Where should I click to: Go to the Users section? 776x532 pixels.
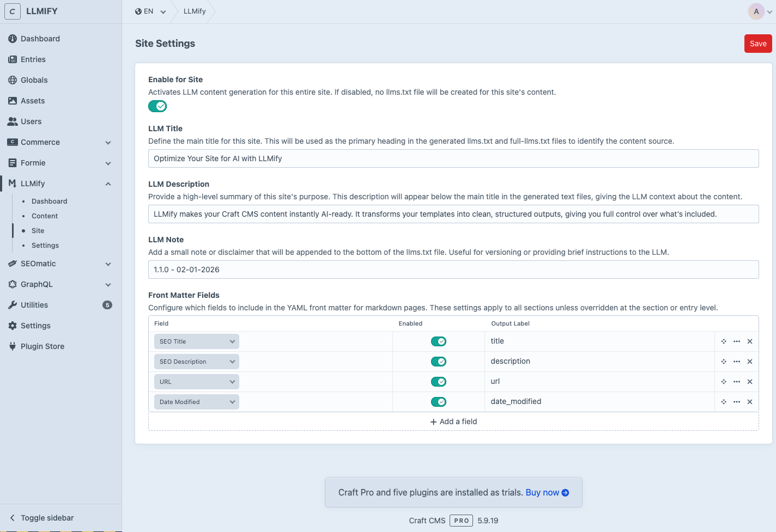coord(32,121)
